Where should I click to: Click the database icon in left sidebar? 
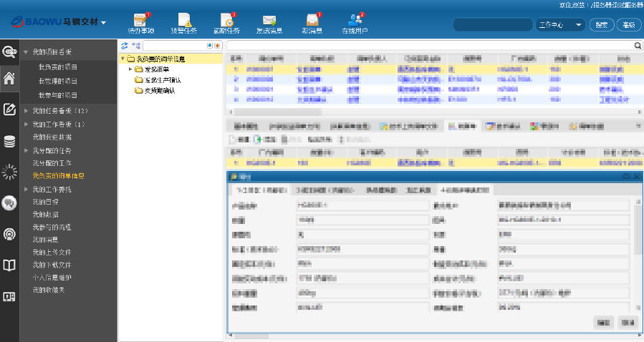click(9, 140)
